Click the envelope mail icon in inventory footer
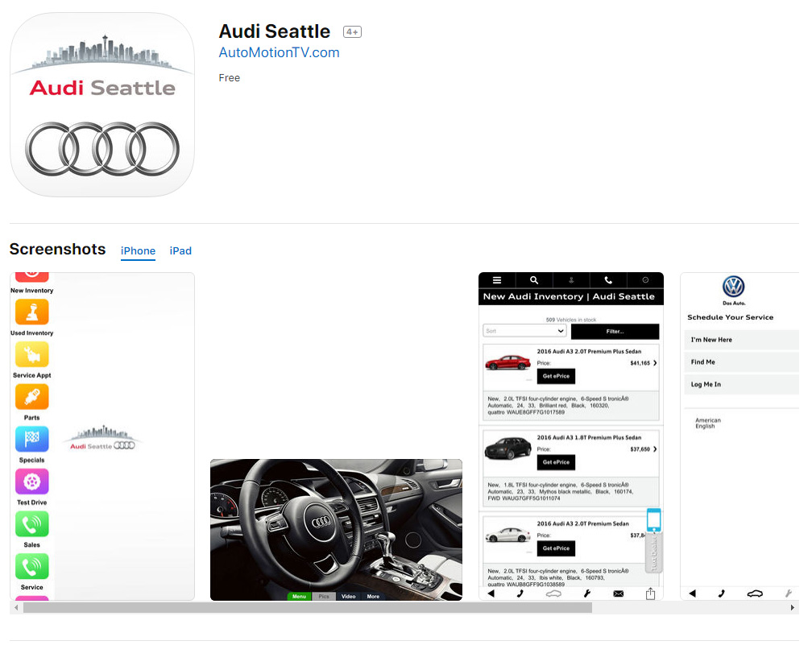The width and height of the screenshot is (812, 645). coord(619,593)
